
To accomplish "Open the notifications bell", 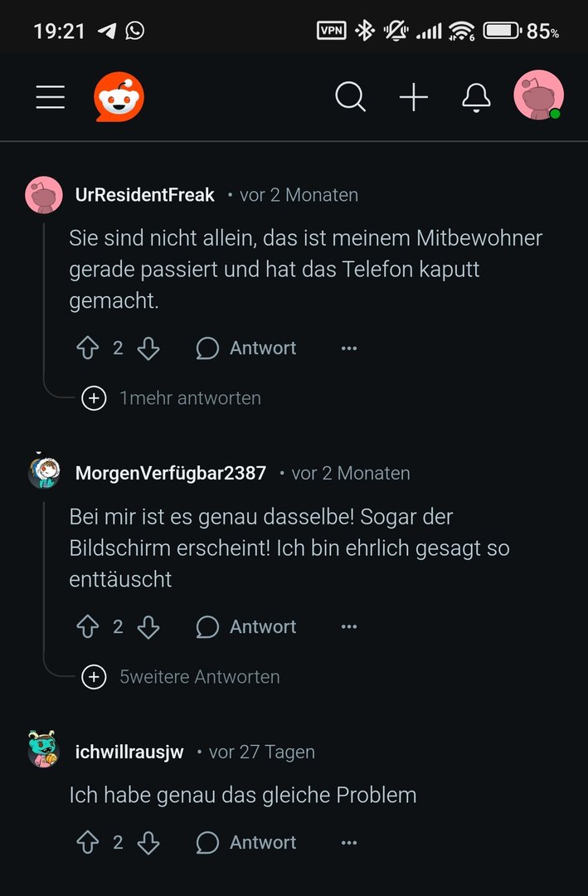I will point(476,98).
